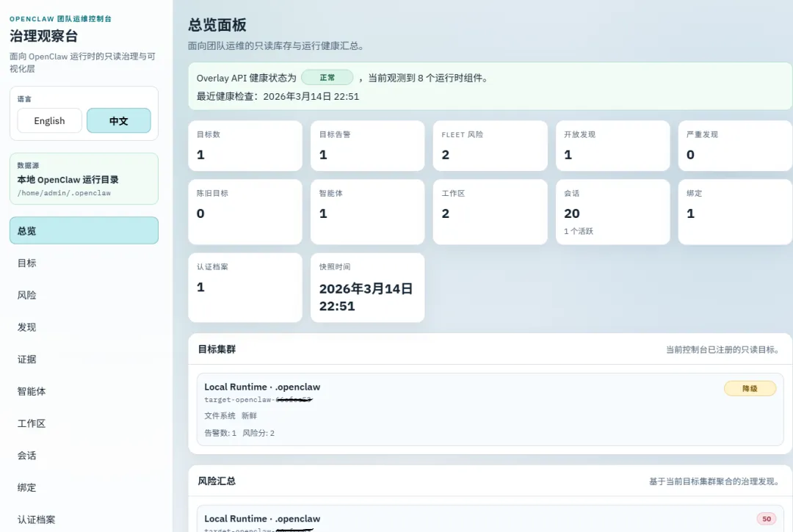The height and width of the screenshot is (532, 793).
Task: Click the OPENCLAW 团队运维控制台 header text
Action: 60,18
